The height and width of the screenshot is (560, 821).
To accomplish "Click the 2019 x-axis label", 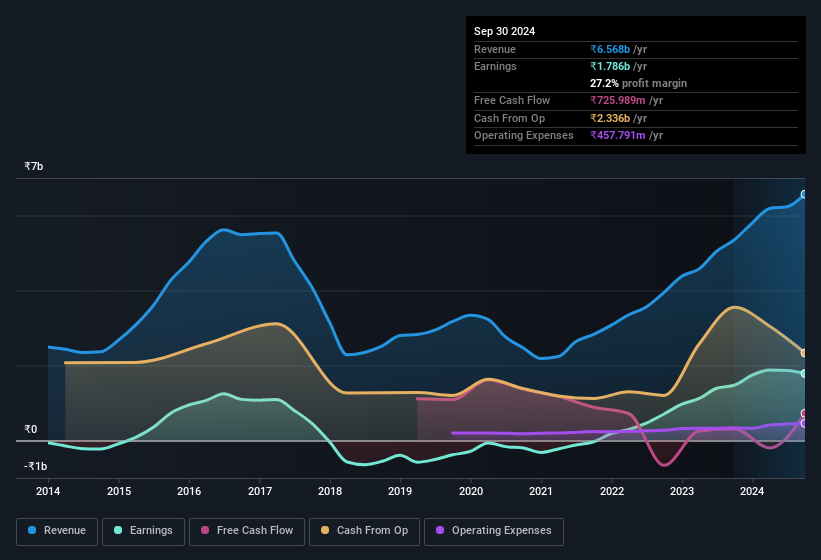I will (x=400, y=491).
